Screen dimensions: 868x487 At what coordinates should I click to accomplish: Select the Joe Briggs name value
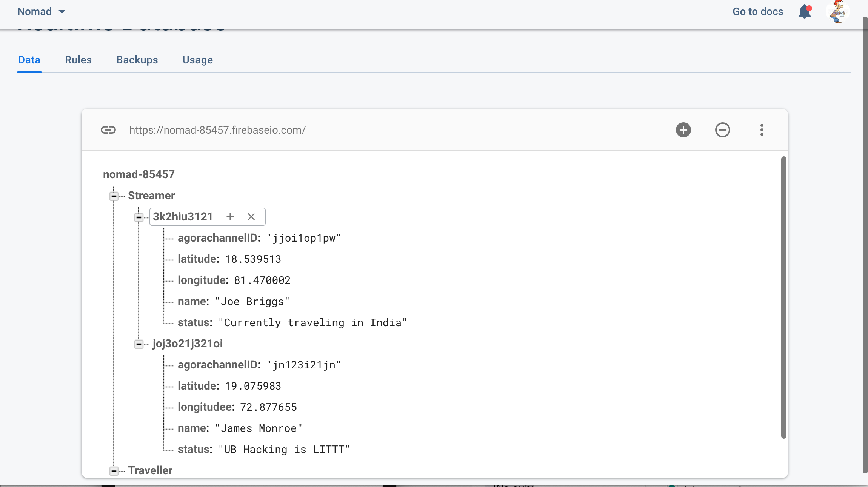pos(252,302)
